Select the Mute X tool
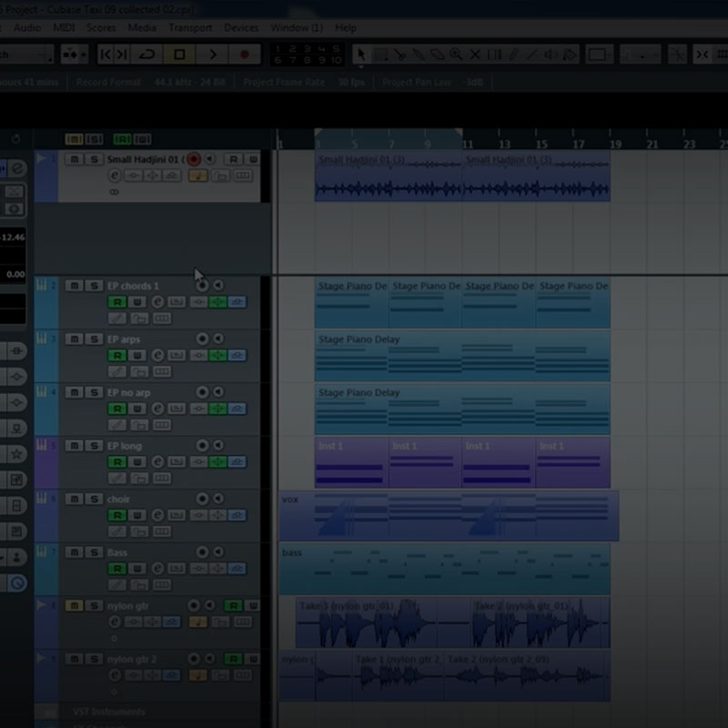Viewport: 728px width, 728px height. click(x=475, y=55)
